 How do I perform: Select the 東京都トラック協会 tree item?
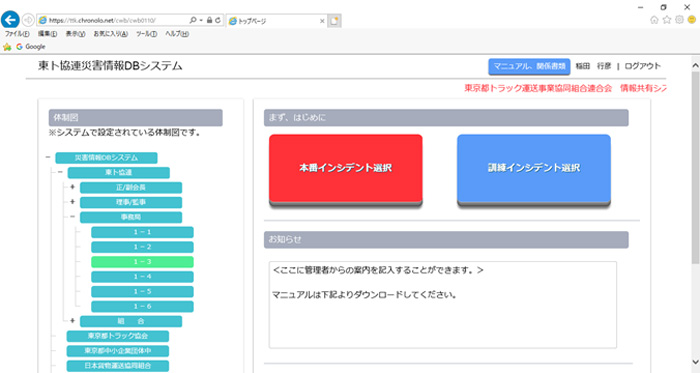tap(118, 336)
